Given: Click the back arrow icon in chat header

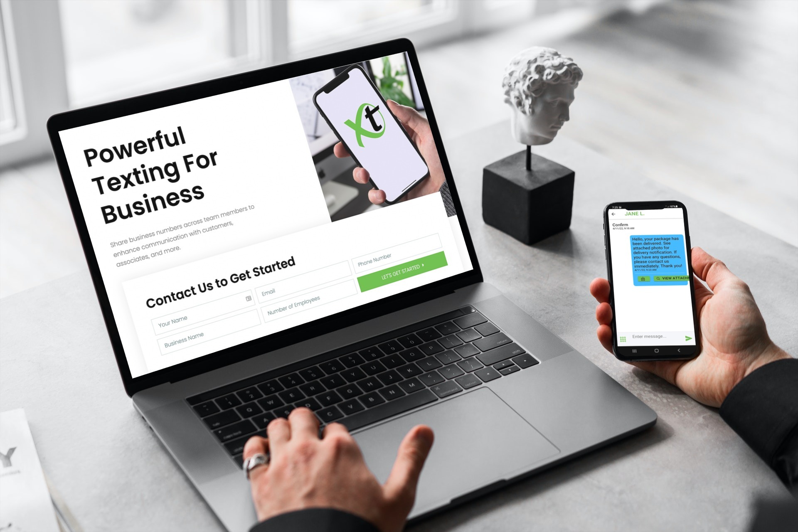Looking at the screenshot, I should click(616, 215).
